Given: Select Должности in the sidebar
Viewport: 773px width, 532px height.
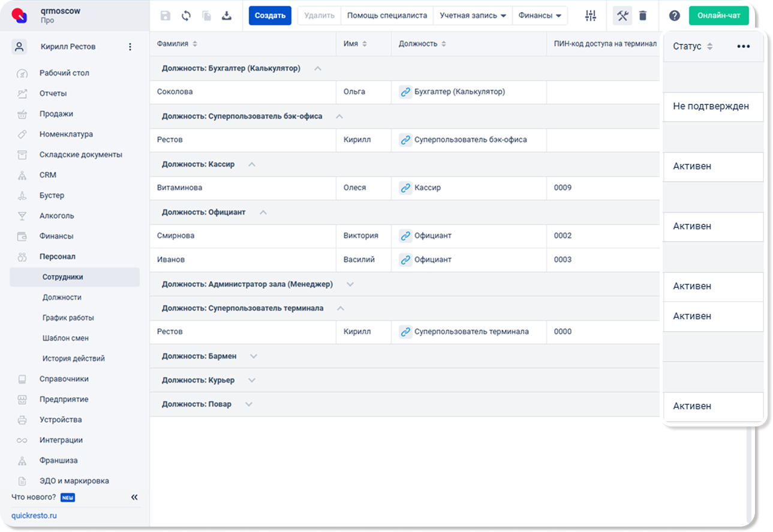Looking at the screenshot, I should click(62, 297).
